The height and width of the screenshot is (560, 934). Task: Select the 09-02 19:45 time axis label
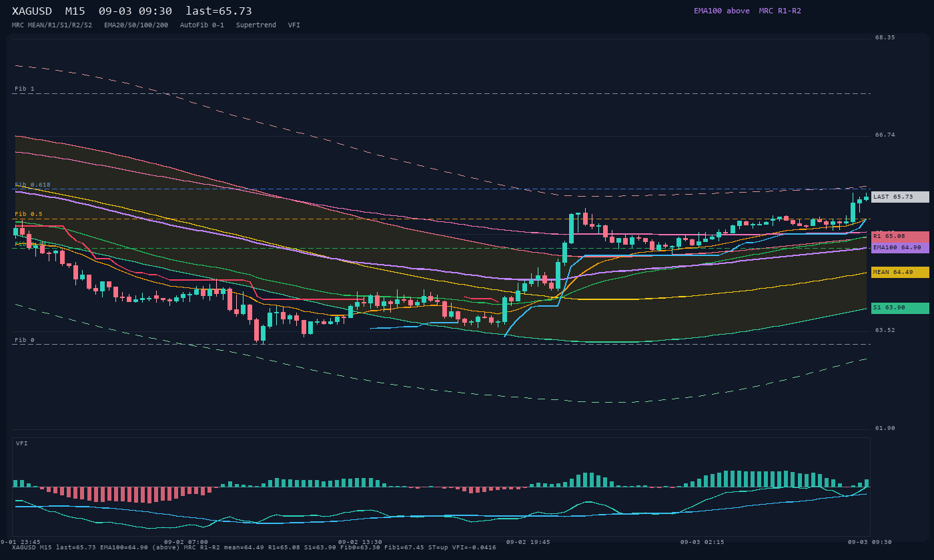528,542
